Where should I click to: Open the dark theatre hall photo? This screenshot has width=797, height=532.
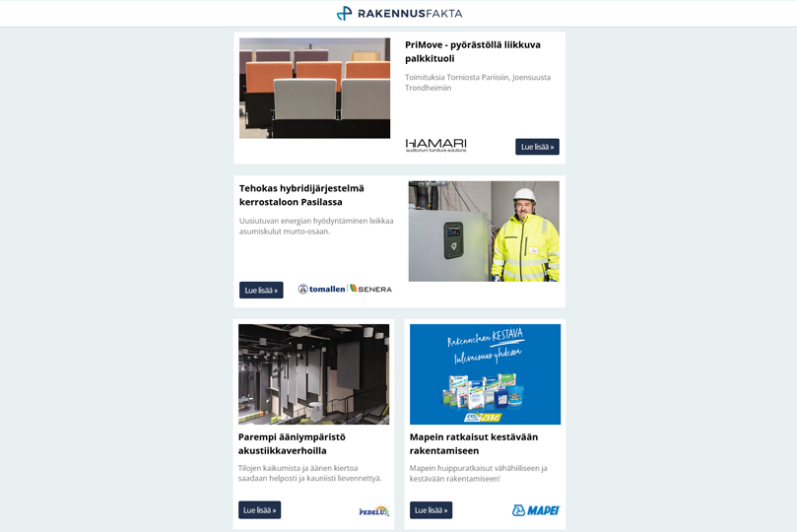tap(313, 374)
